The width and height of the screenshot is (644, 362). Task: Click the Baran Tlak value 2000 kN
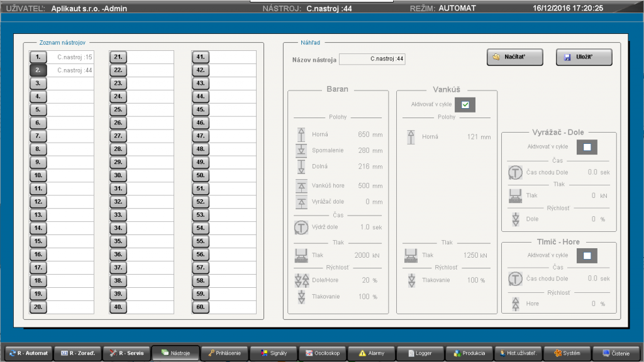click(x=367, y=255)
